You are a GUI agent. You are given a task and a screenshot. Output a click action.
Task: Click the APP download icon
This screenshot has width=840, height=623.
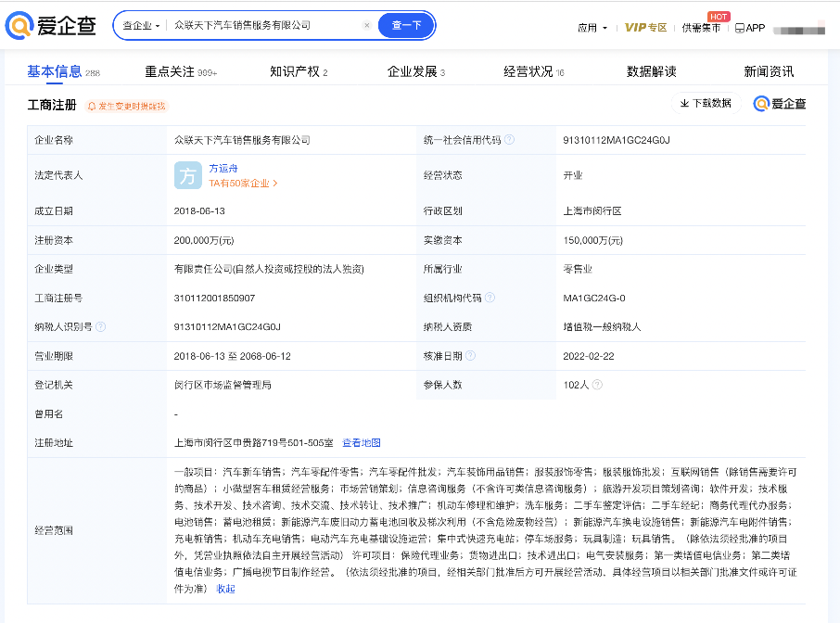pos(749,28)
